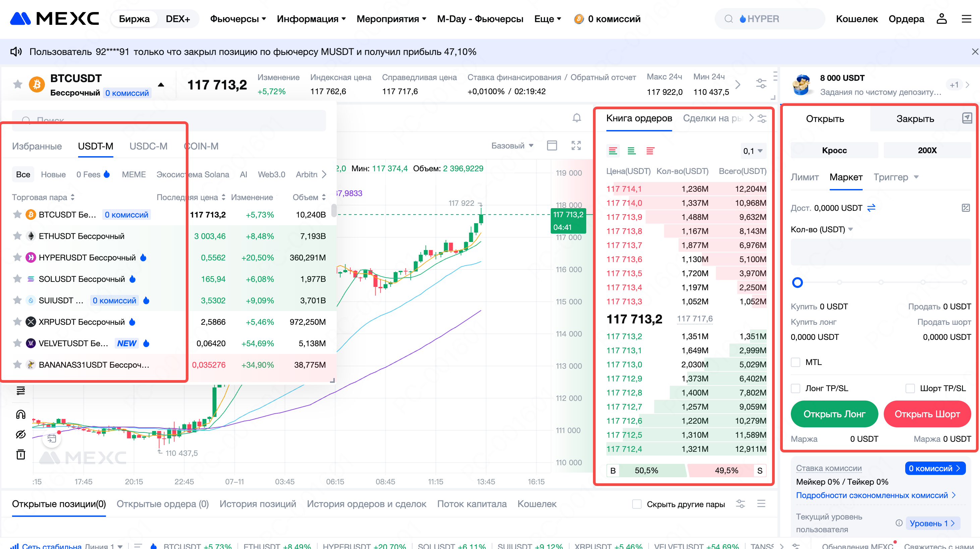This screenshot has height=549, width=980.
Task: Expand chart to fullscreen
Action: pos(576,145)
